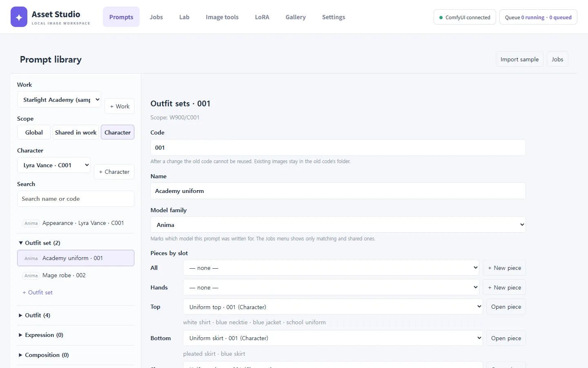Select Mage robe · 002 item
The height and width of the screenshot is (368, 588).
[76, 275]
